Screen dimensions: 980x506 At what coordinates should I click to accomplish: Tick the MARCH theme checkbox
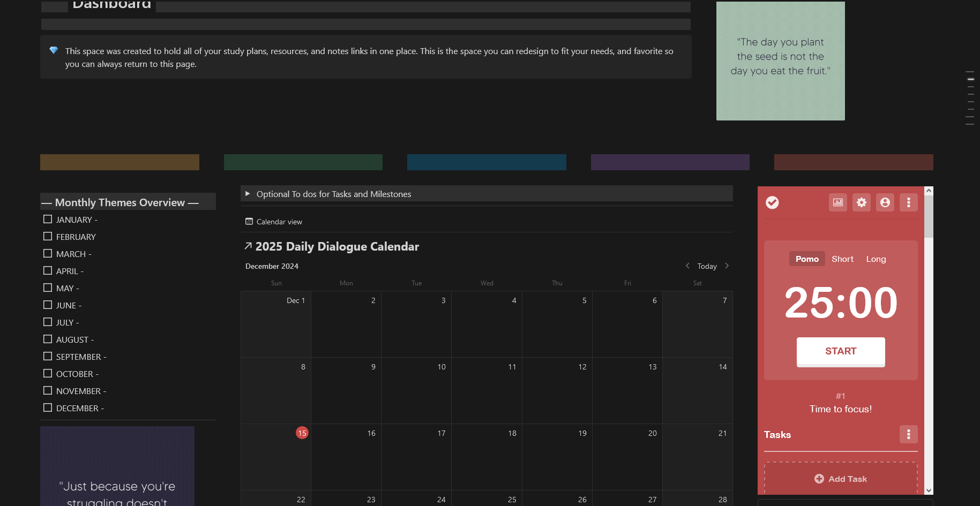48,254
